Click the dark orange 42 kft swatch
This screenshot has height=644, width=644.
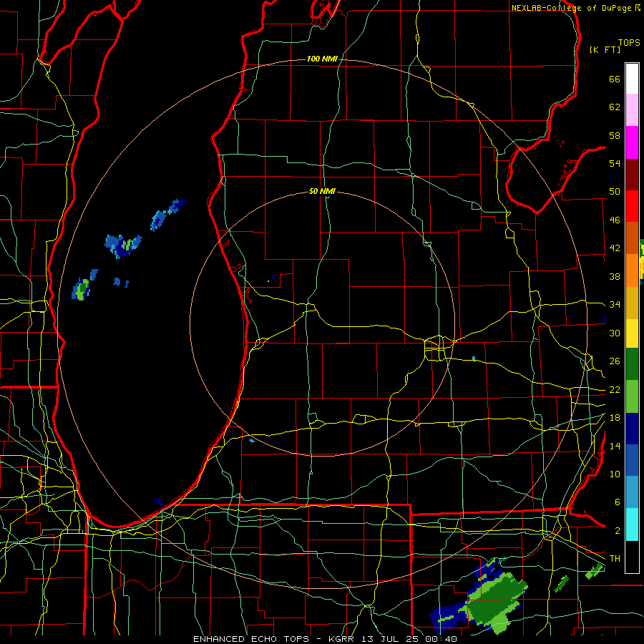632,238
